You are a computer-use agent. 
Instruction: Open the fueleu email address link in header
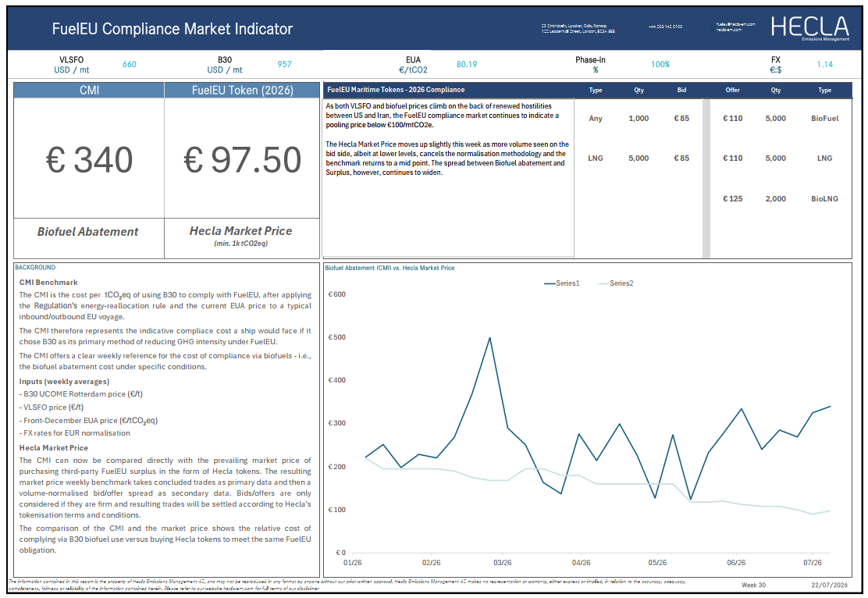point(735,24)
